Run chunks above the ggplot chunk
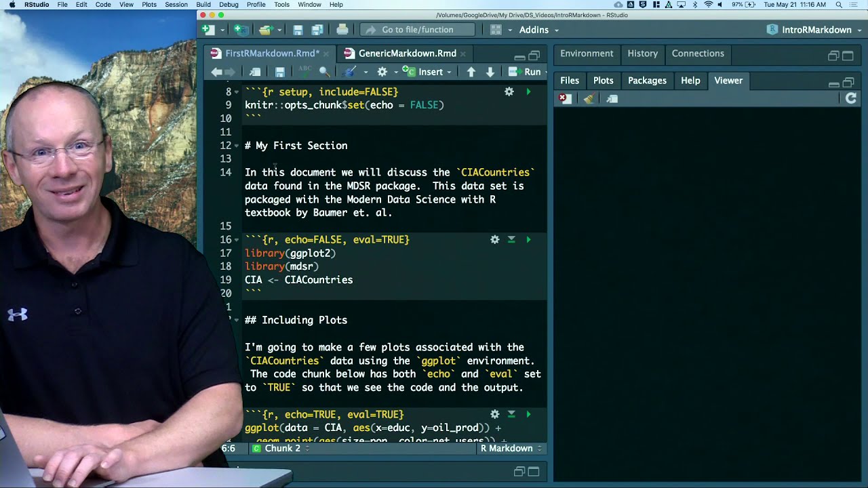 [x=512, y=414]
